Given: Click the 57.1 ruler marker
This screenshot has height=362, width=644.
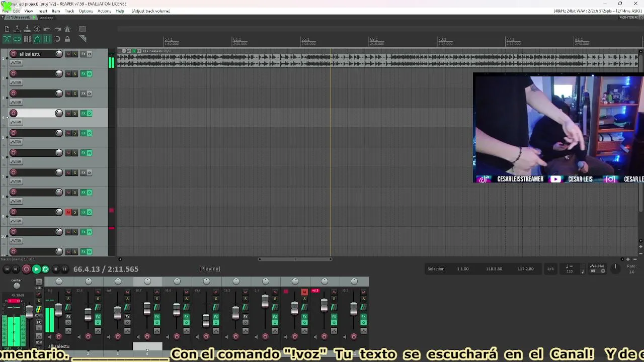Looking at the screenshot, I should pos(169,39).
